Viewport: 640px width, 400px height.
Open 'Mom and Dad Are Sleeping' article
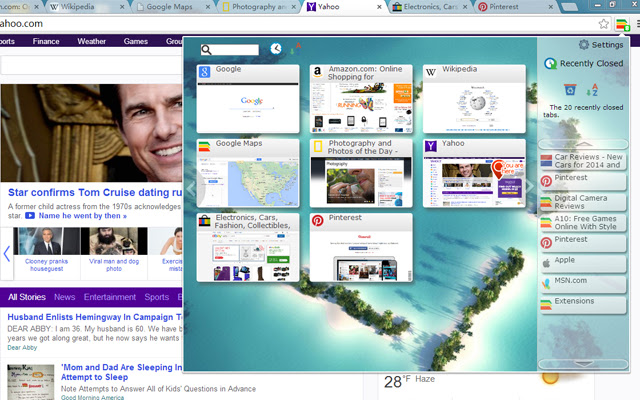[122, 372]
